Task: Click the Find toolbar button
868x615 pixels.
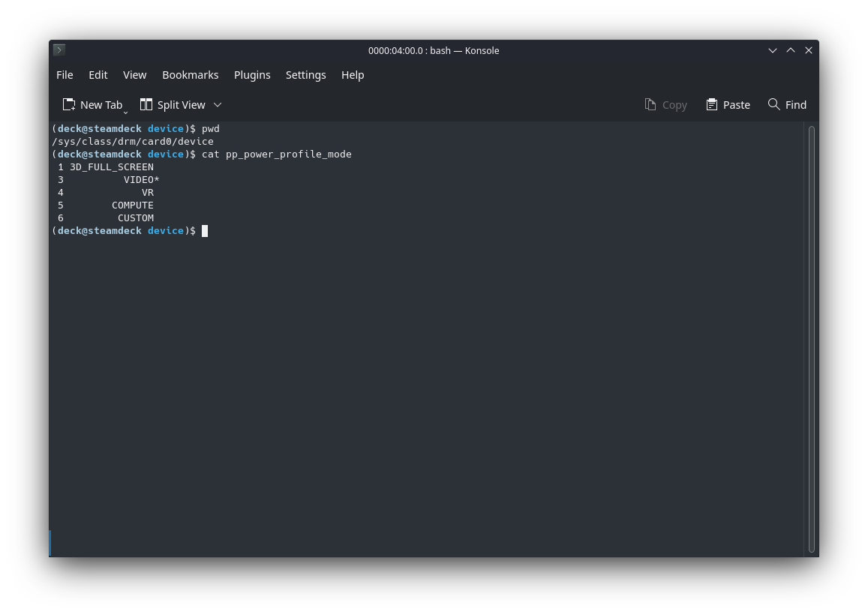Action: [787, 104]
